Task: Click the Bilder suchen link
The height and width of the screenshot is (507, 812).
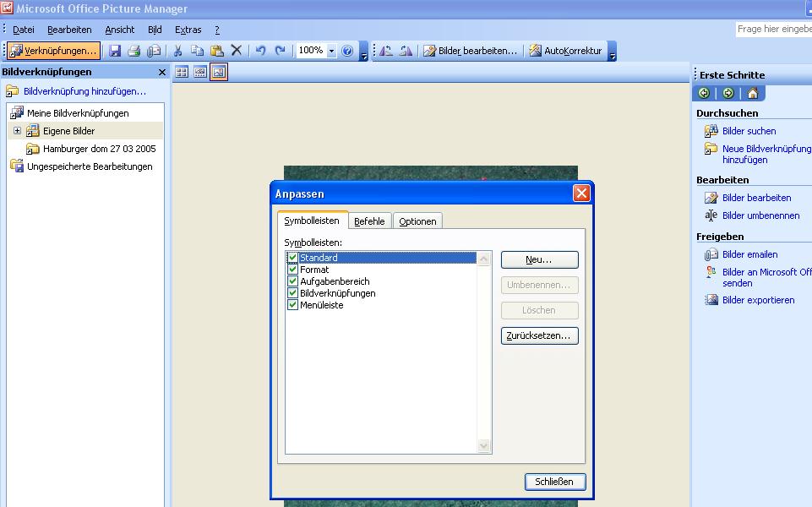Action: point(749,131)
